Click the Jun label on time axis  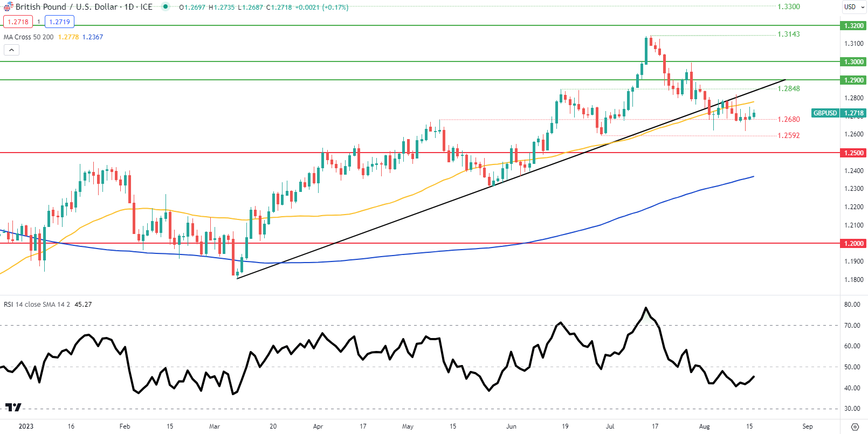click(511, 426)
